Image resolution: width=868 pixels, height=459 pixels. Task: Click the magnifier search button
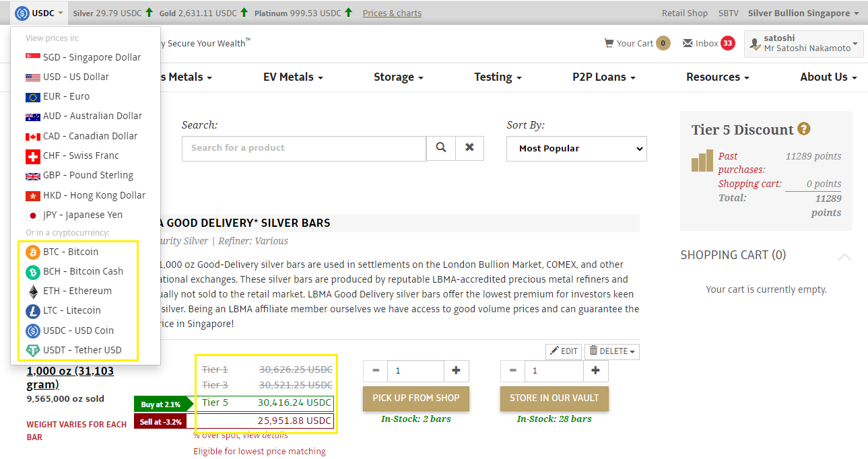coord(441,148)
